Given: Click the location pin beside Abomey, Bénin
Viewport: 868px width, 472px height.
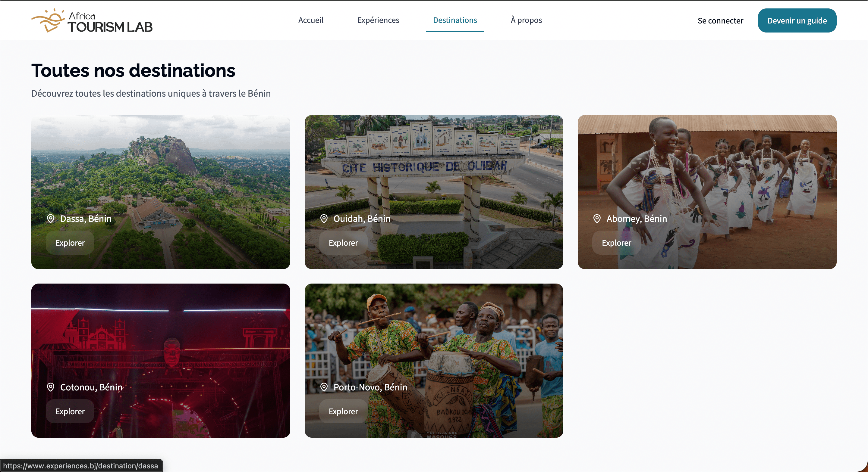Looking at the screenshot, I should [x=597, y=219].
